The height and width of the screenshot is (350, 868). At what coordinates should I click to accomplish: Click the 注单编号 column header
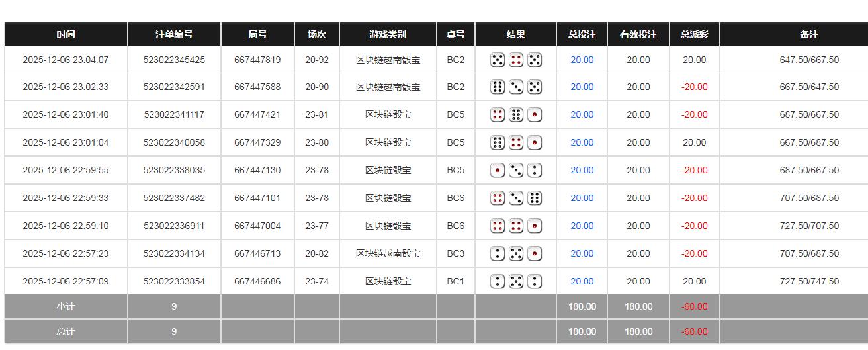pos(174,34)
